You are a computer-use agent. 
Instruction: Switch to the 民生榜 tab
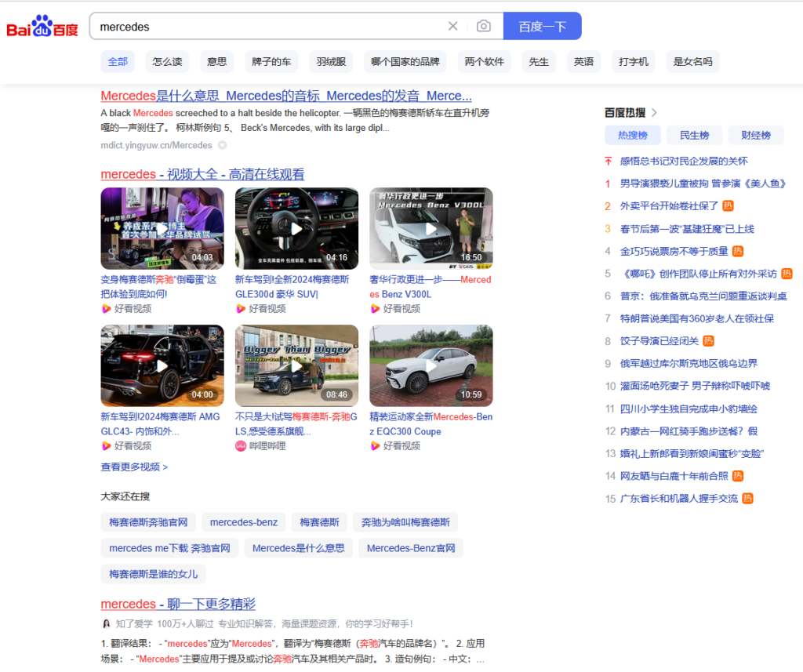point(694,135)
